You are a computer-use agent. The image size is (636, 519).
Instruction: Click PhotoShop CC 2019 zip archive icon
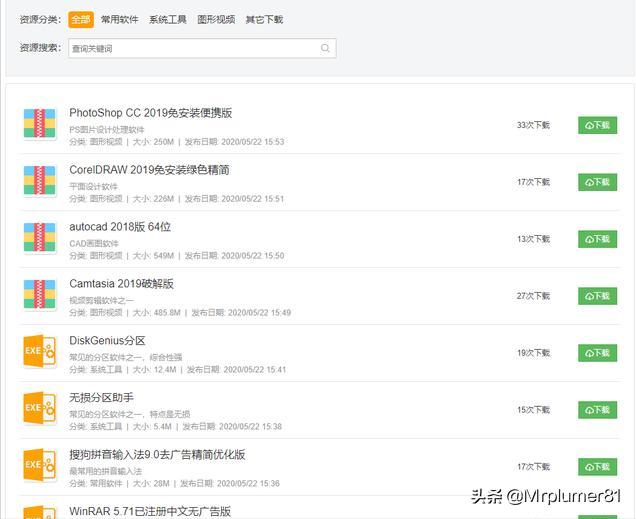39,124
